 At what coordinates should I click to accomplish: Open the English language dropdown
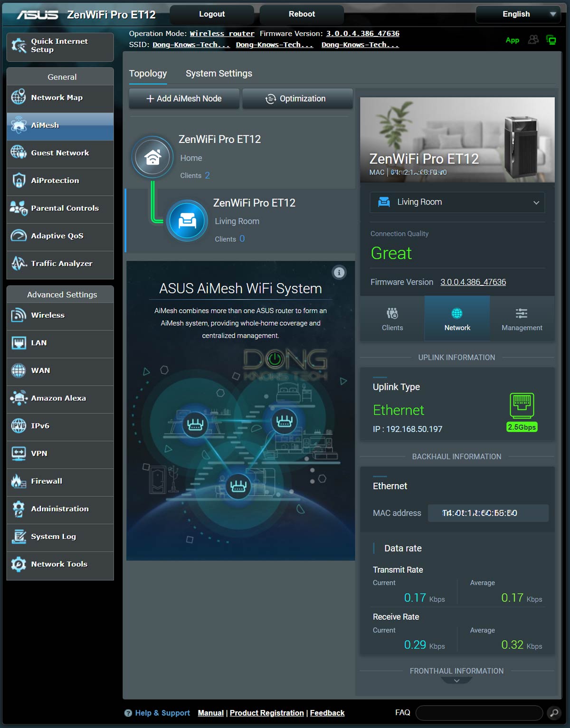(x=518, y=14)
